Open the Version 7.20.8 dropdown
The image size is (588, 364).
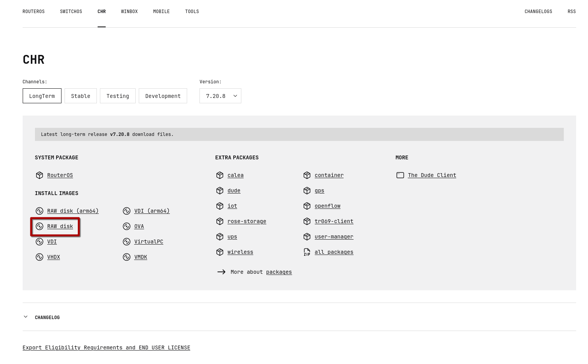tap(220, 96)
